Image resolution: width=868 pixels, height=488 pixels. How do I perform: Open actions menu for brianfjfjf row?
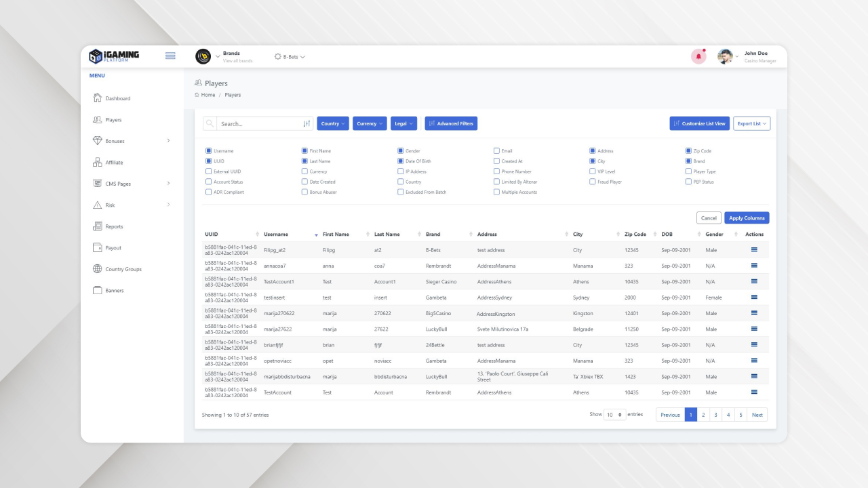(x=754, y=344)
